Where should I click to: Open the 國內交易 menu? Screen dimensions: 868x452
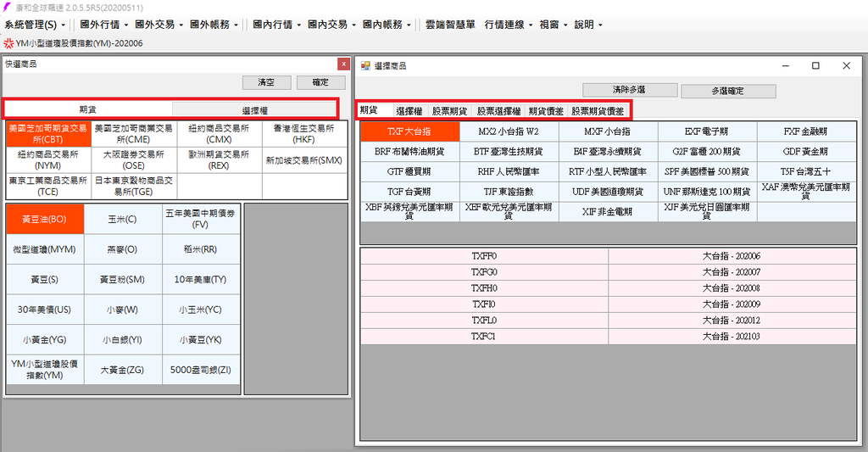[331, 25]
